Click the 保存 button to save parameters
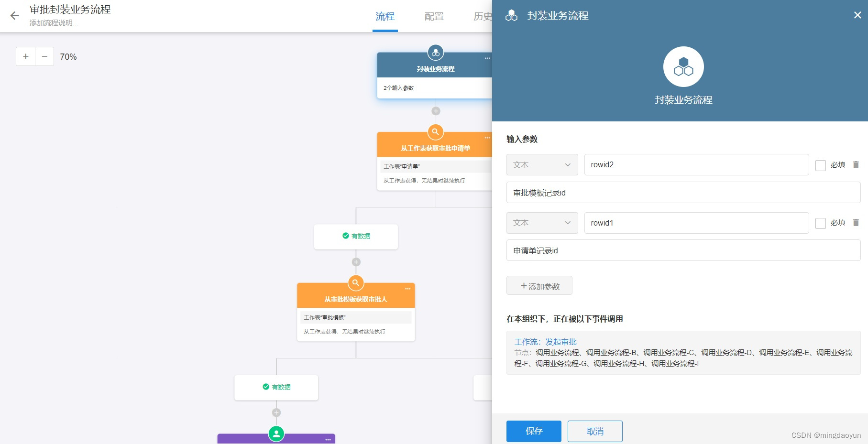Viewport: 868px width, 444px height. [533, 431]
